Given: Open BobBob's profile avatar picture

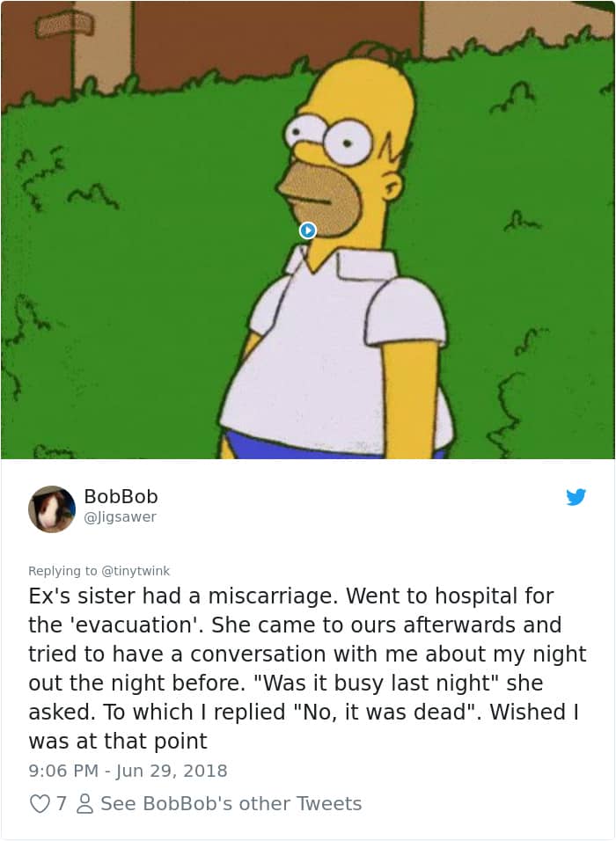Looking at the screenshot, I should click(52, 509).
